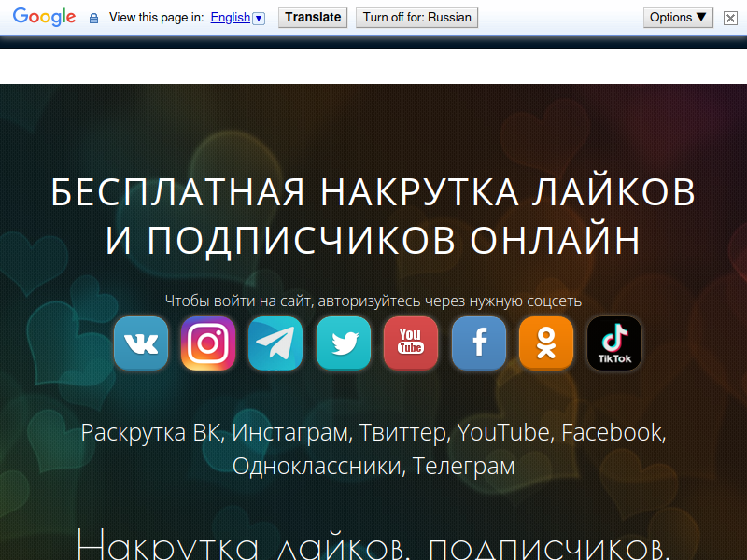Screen dimensions: 747x560
Task: Click Turn off for: Russian button
Action: click(416, 18)
